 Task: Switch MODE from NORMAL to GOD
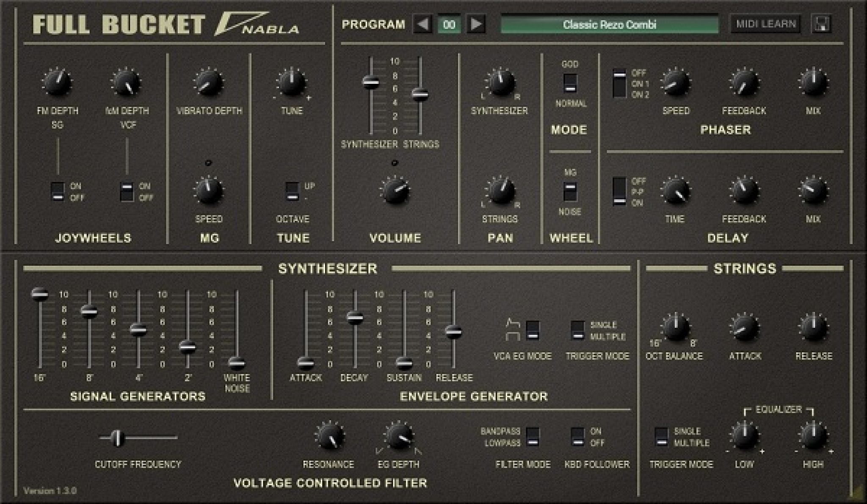(x=571, y=78)
